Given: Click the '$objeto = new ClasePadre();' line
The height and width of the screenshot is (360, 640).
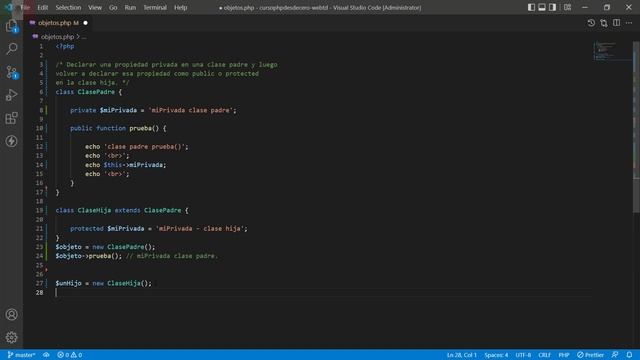Looking at the screenshot, I should pos(105,247).
